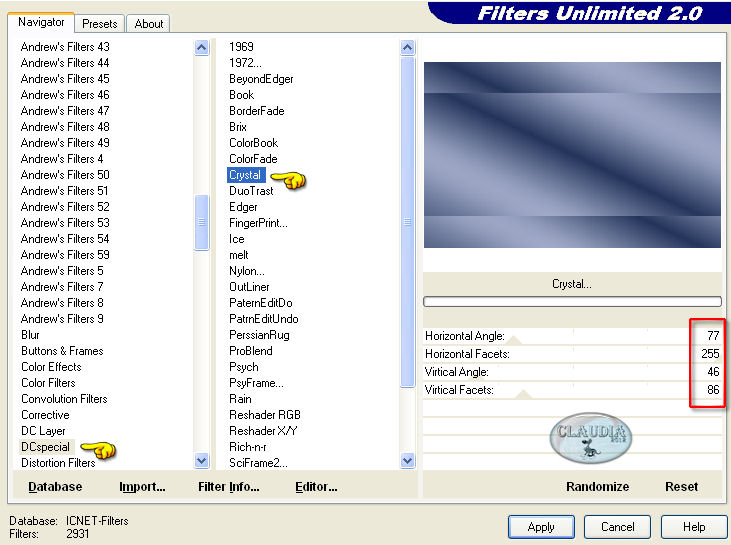Select the Ice filter
Image resolution: width=731 pixels, height=545 pixels.
(236, 239)
